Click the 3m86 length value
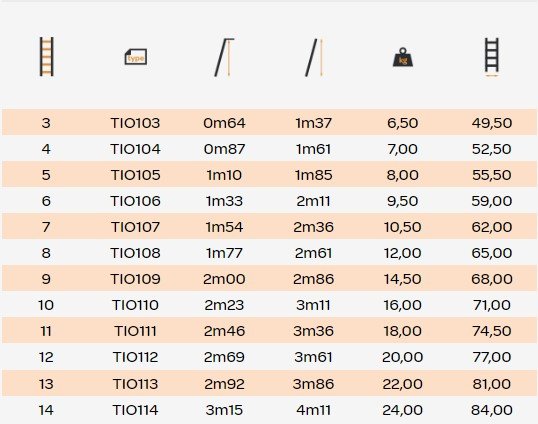This screenshot has width=538, height=424. (x=314, y=384)
